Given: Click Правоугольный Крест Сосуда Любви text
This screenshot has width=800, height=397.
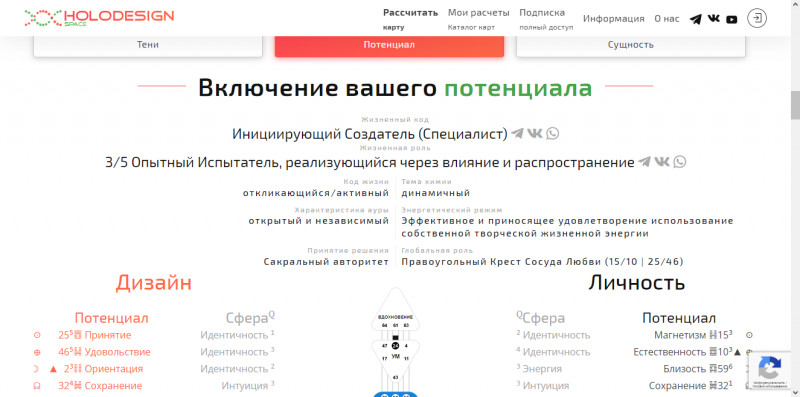Looking at the screenshot, I should 542,262.
